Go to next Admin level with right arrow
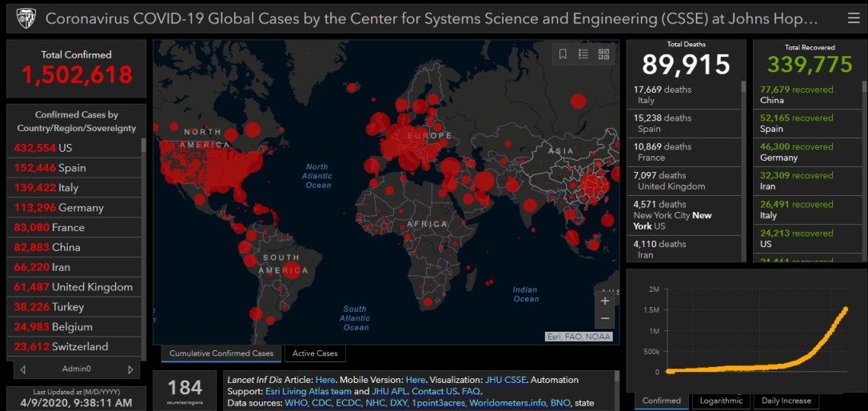The height and width of the screenshot is (411, 868). 130,369
